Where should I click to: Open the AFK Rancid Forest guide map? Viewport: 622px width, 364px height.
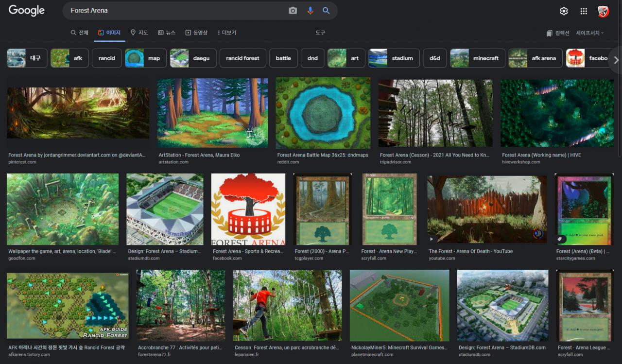pos(68,306)
